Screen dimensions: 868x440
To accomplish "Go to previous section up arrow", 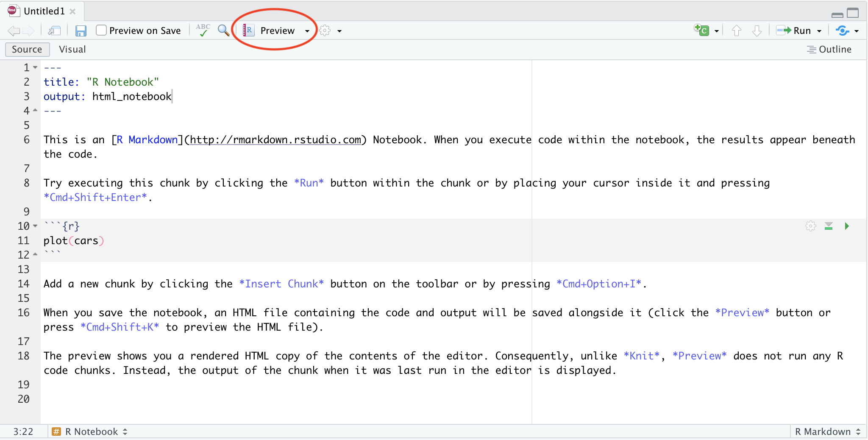I will pos(737,31).
